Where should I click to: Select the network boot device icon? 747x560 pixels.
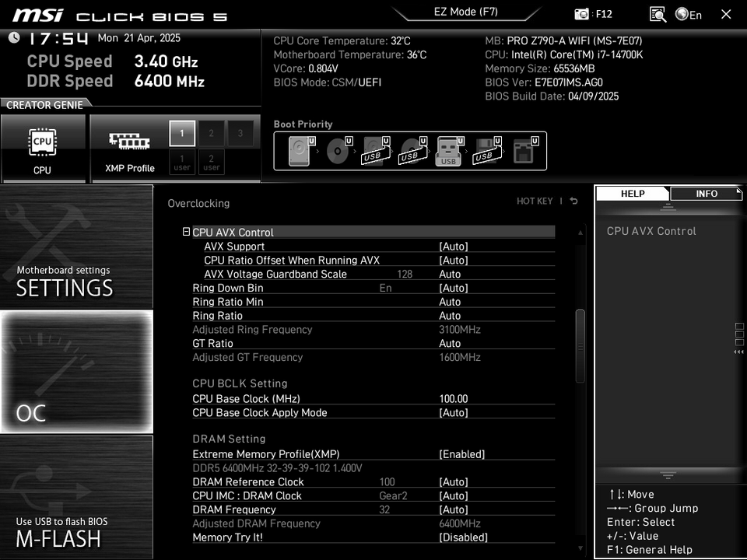coord(525,151)
